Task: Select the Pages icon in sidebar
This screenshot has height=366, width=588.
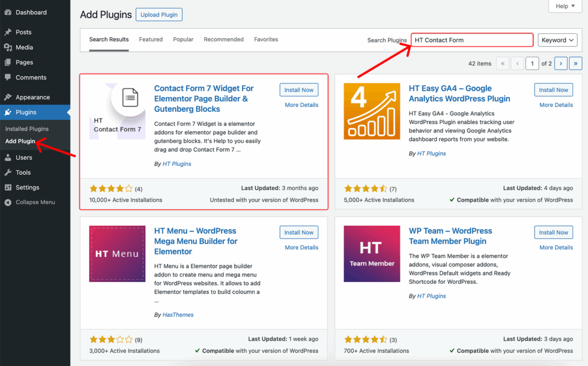Action: (x=7, y=62)
